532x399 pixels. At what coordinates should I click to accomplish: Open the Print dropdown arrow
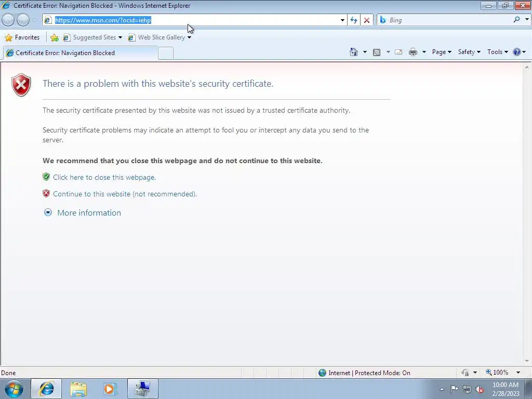point(424,52)
